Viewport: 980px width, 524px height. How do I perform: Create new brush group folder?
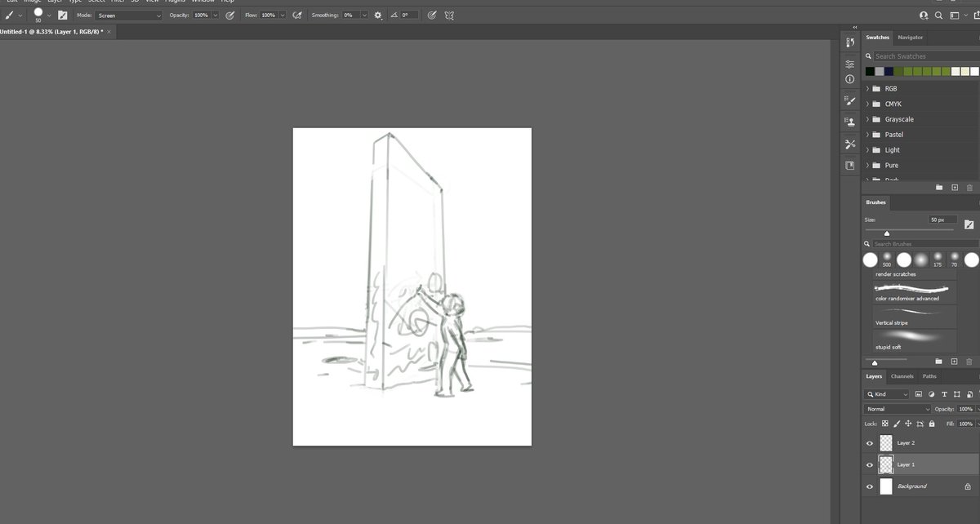point(939,361)
